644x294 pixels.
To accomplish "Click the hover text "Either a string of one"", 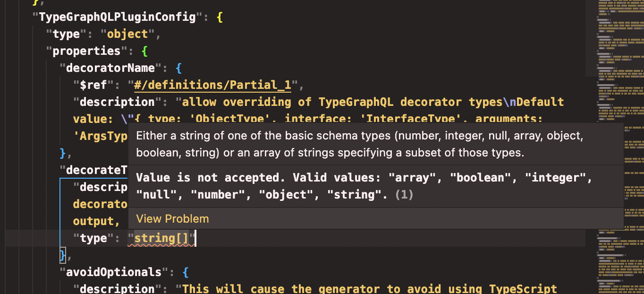I will (x=191, y=137).
